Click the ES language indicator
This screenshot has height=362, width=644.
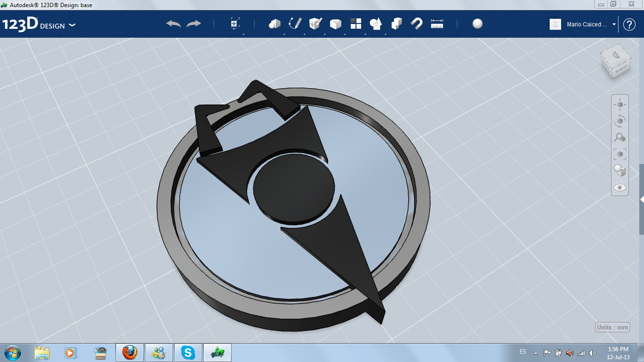(x=523, y=352)
